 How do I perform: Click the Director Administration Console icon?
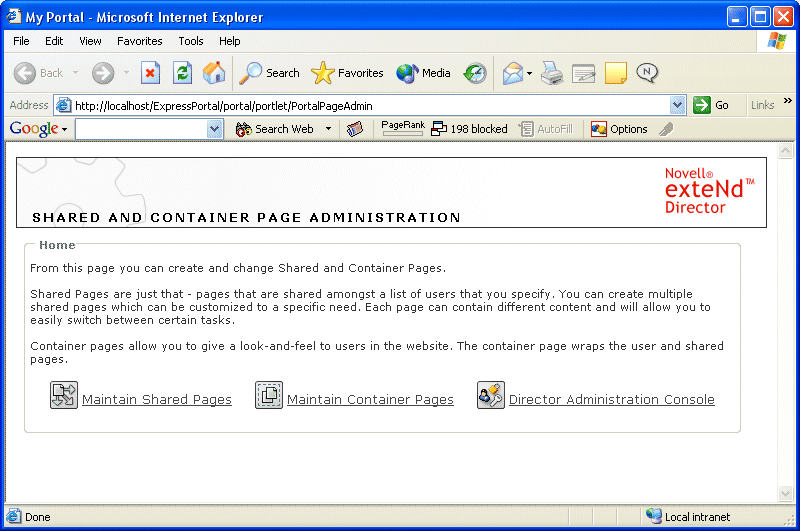(x=491, y=395)
